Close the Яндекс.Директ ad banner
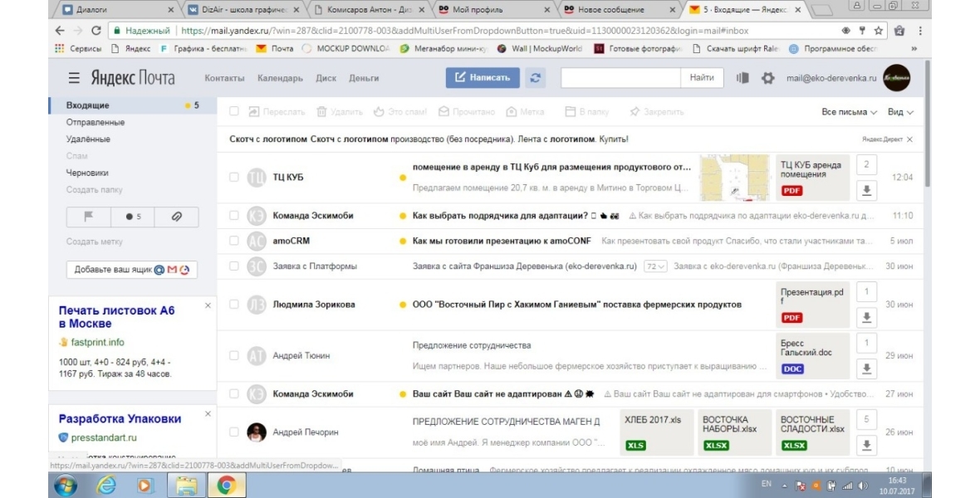The width and height of the screenshot is (980, 498). [x=910, y=139]
